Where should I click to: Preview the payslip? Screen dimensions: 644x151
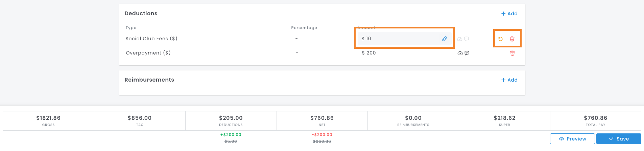click(572, 139)
